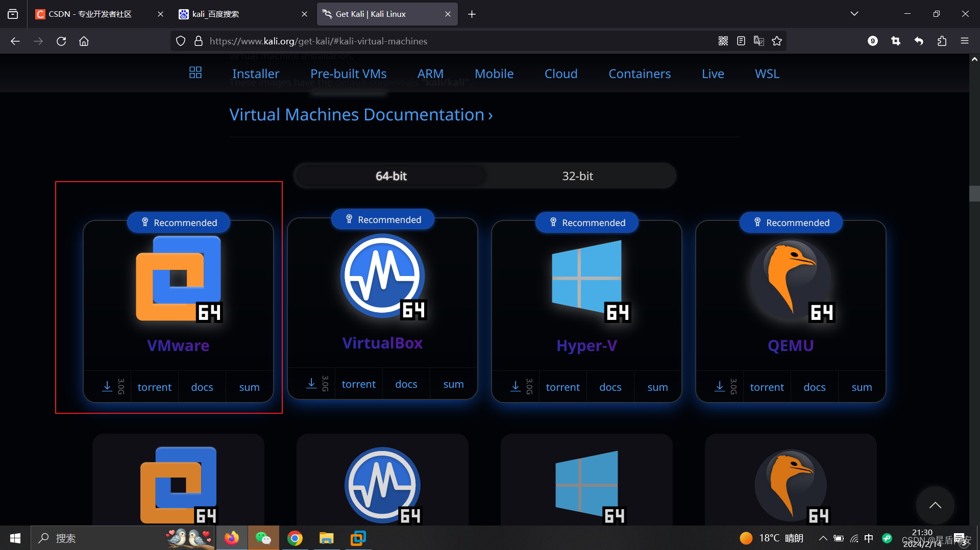
Task: Open the ARM section
Action: (x=430, y=73)
